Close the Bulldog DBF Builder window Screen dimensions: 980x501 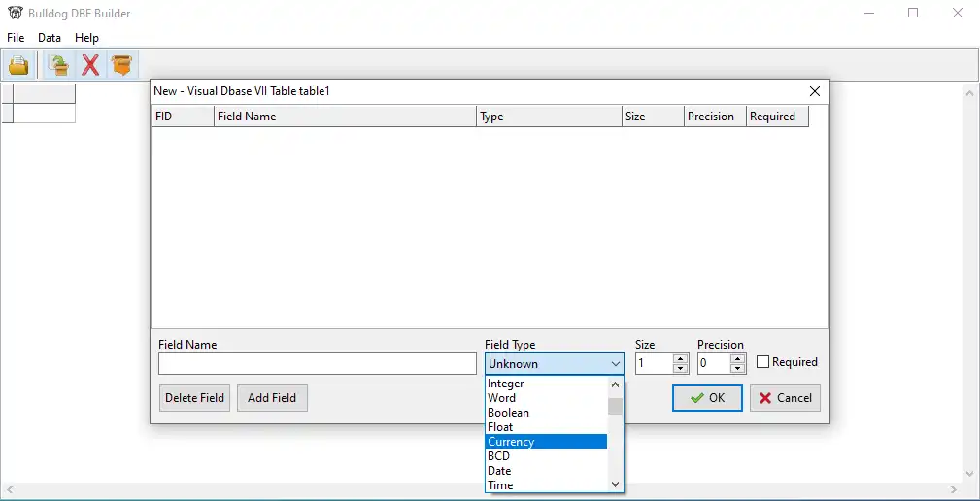(958, 14)
